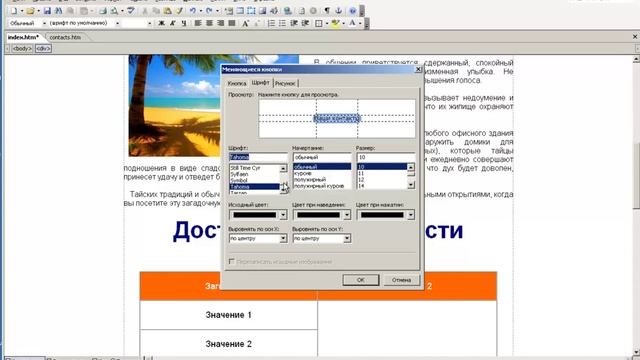Screen dimensions: 640x360
Task: Click the preview button Ваши контакты
Action: [x=337, y=118]
